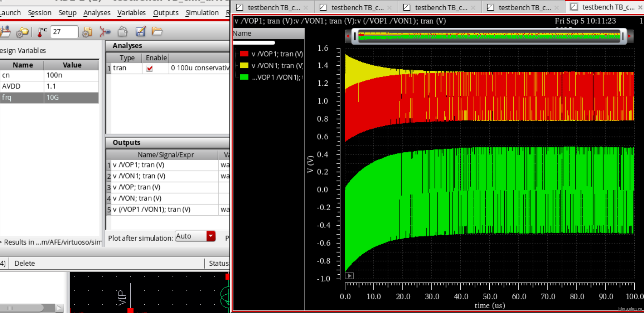644x313 pixels.
Task: Click the 'time (us)' axis label
Action: coord(490,305)
